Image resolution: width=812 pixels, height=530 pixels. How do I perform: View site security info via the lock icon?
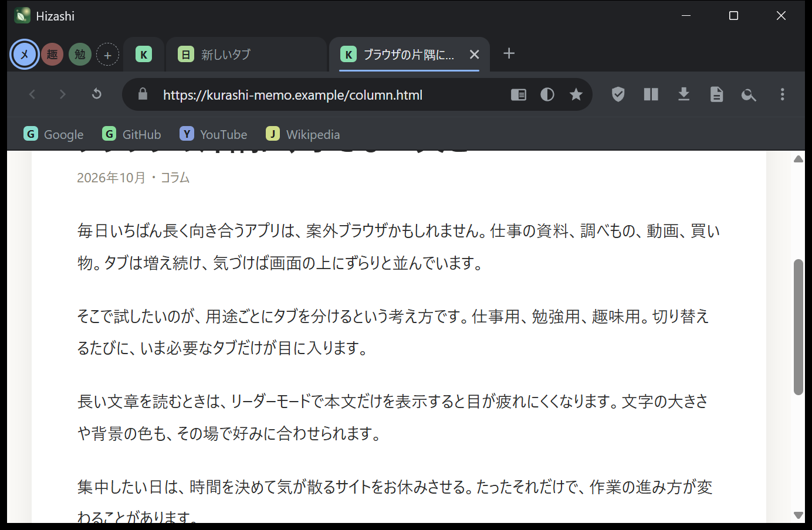click(x=143, y=94)
